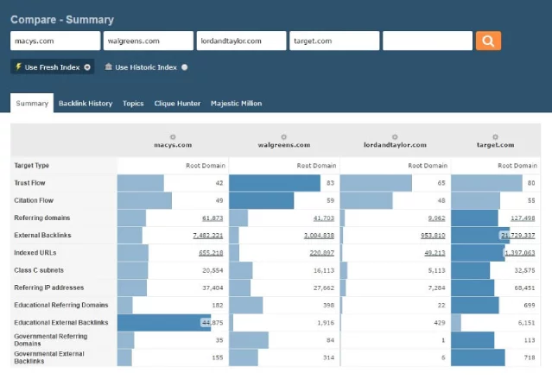The height and width of the screenshot is (392, 552).
Task: Open walgreens.com referring domains link 41,703
Action: (324, 218)
